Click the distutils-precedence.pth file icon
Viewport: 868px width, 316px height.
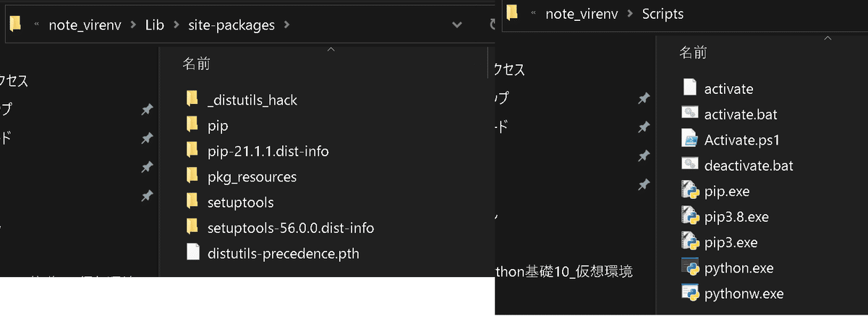(x=192, y=253)
